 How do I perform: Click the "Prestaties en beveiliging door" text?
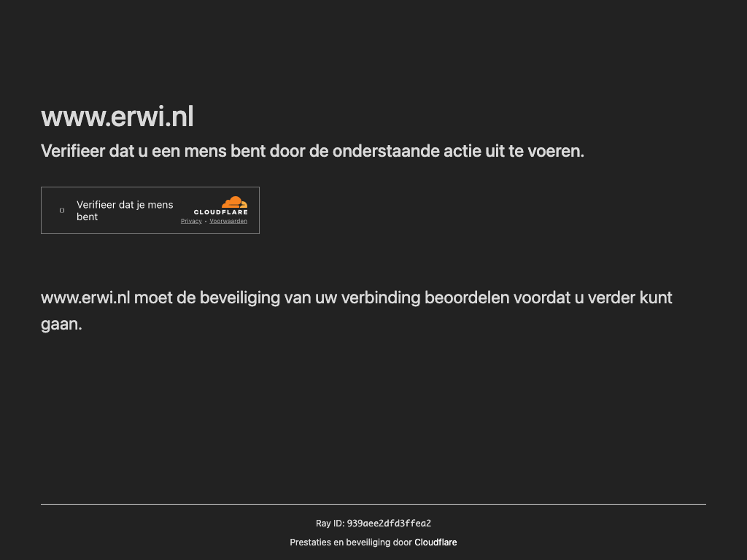point(351,542)
